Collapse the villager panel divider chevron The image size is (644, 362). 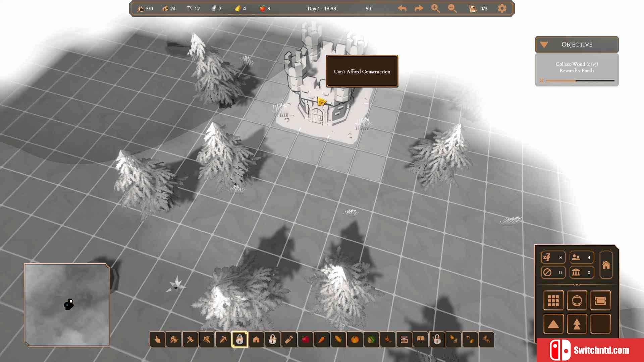(577, 285)
